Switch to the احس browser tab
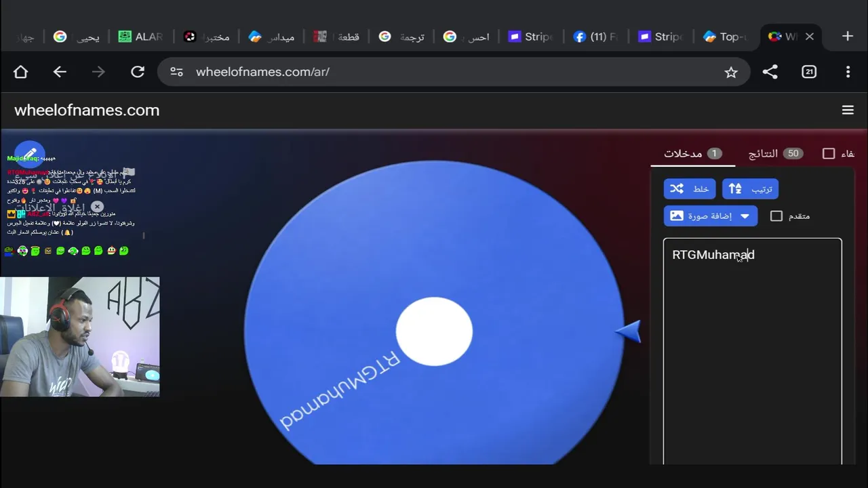 (467, 37)
